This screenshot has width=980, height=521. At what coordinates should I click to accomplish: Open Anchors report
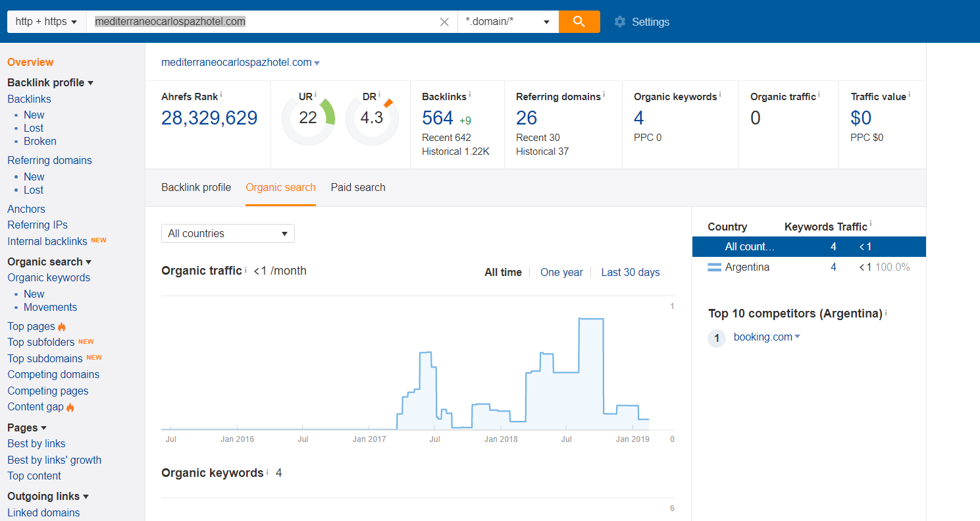pos(26,209)
